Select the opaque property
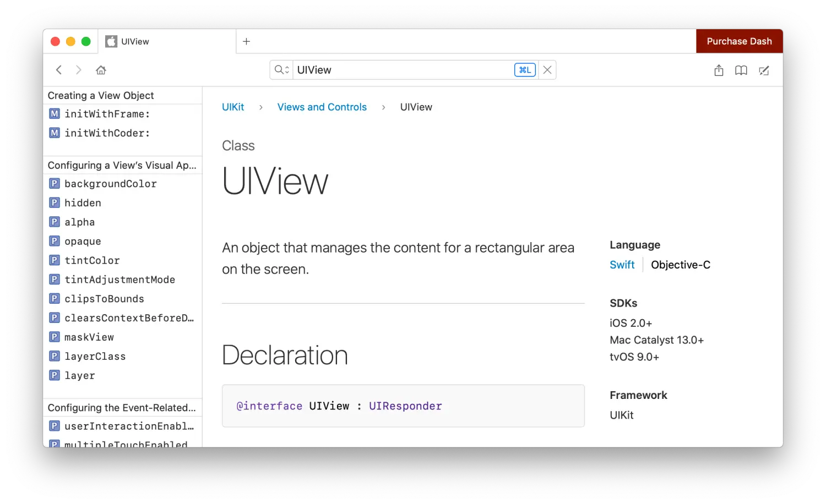Viewport: 826px width, 504px height. [x=122, y=242]
